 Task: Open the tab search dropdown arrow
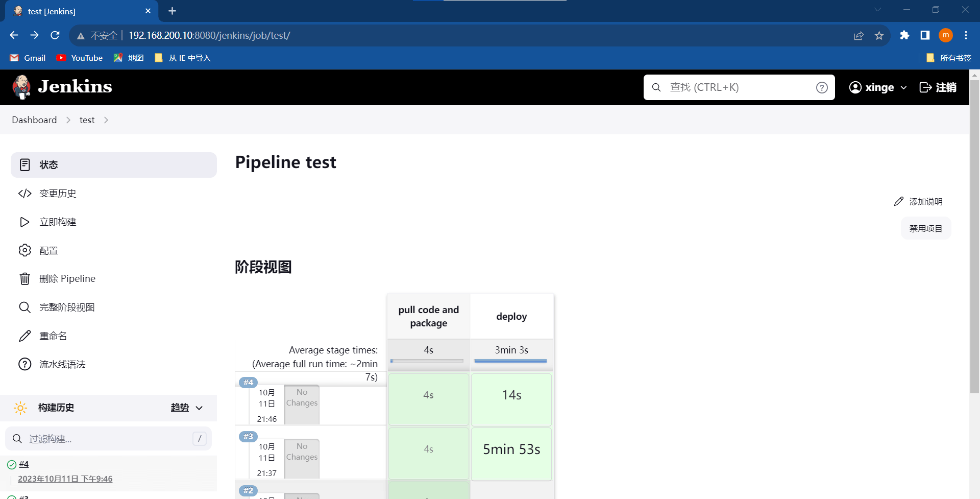tap(877, 10)
